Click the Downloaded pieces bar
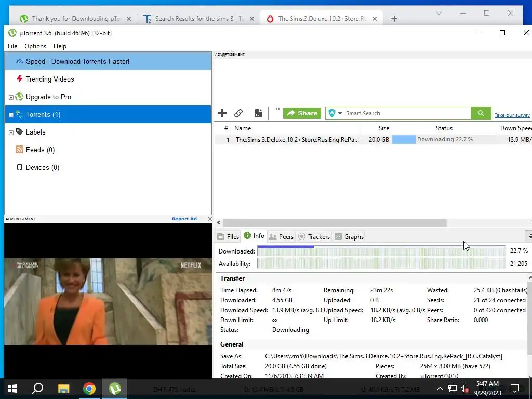Viewport: 532px width, 399px height. pyautogui.click(x=381, y=251)
